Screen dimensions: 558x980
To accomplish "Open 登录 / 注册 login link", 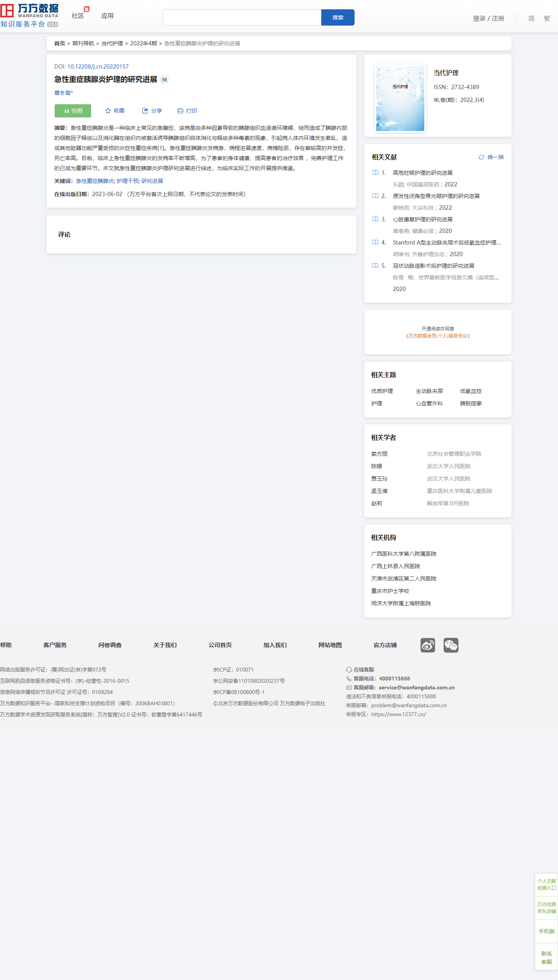I will coord(488,18).
